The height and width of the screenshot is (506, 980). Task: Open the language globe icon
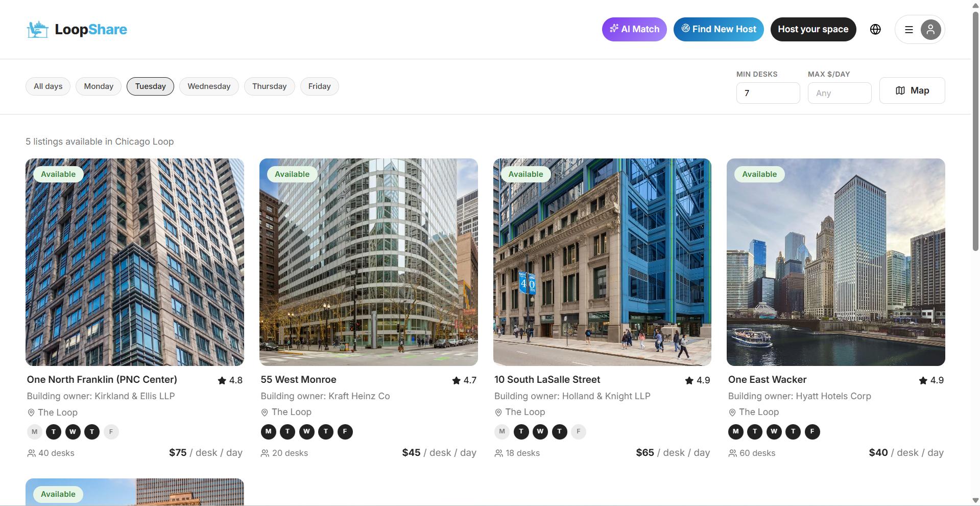[x=875, y=29]
